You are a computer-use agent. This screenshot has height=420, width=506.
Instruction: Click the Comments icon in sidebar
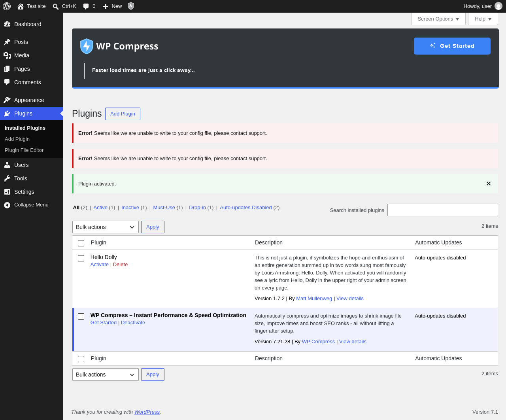pyautogui.click(x=7, y=82)
